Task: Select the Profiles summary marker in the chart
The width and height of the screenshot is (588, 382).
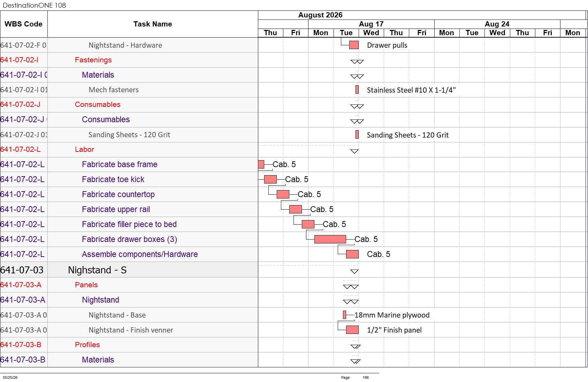Action: click(x=356, y=346)
